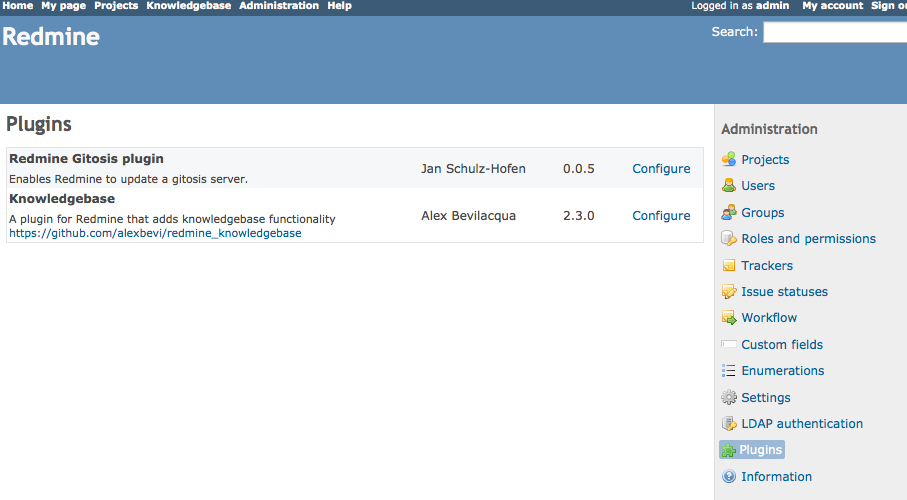Click the Workflow sidebar icon
Screen dimensions: 907x500
coord(729,318)
